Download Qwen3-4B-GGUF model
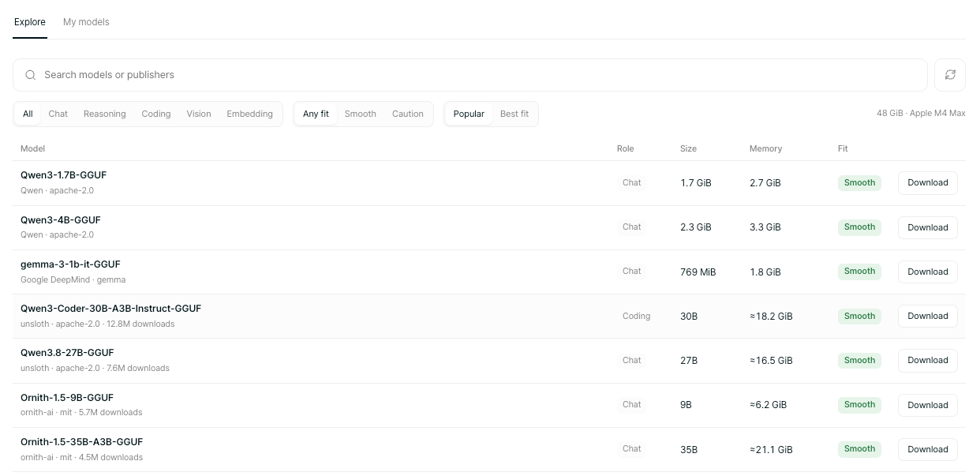This screenshot has width=980, height=476. pos(928,227)
